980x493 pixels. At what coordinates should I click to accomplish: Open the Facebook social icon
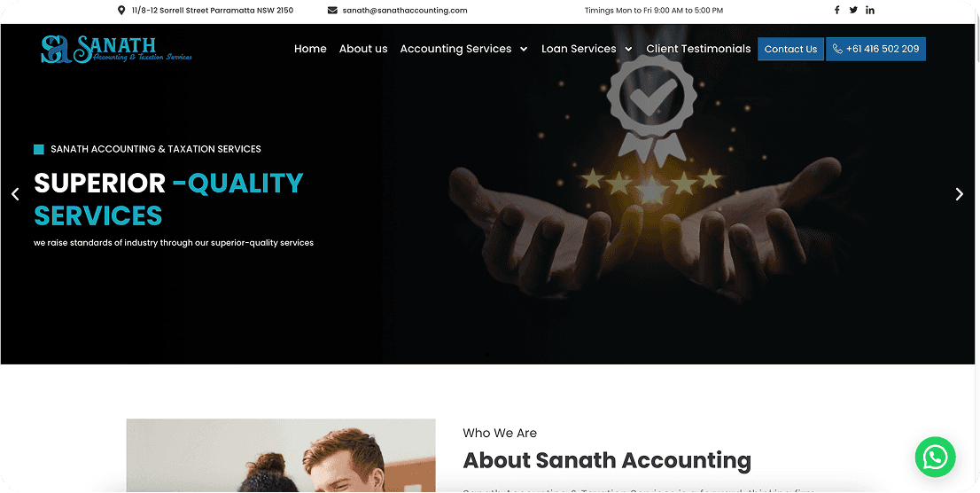tap(836, 10)
